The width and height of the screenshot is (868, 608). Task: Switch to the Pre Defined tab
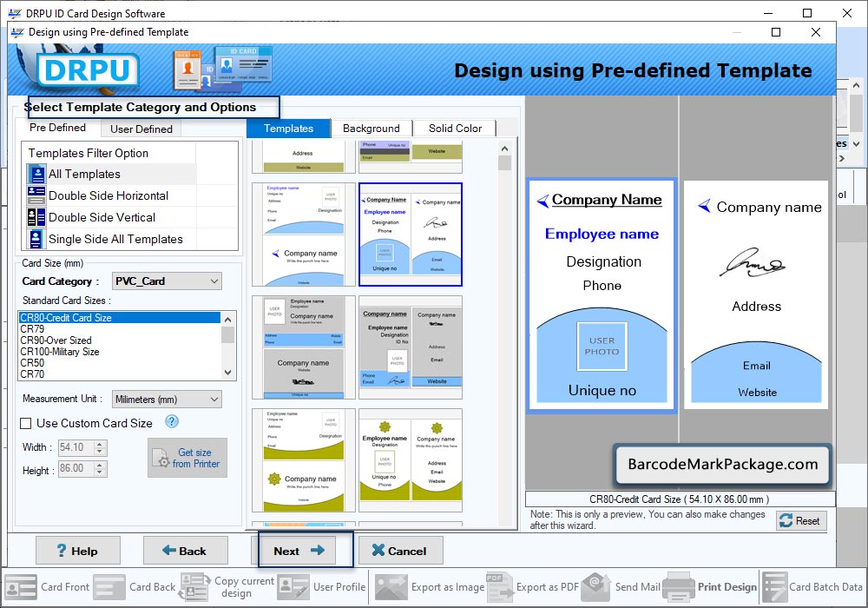[x=57, y=128]
